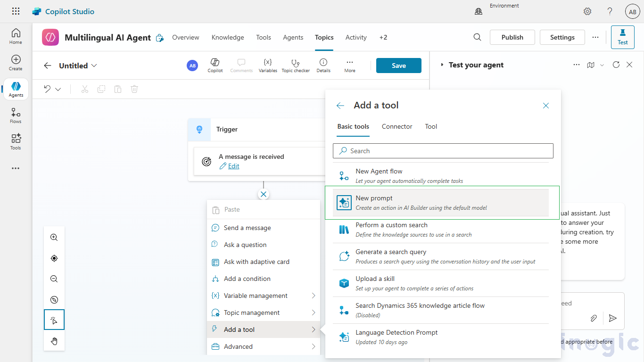Select the hand pan tool
Image resolution: width=644 pixels, height=362 pixels.
point(54,341)
